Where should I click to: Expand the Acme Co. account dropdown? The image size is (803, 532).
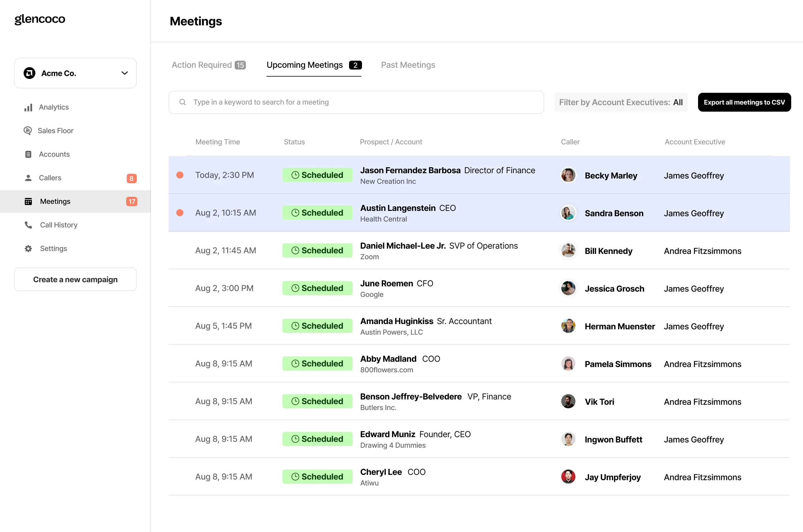[75, 73]
